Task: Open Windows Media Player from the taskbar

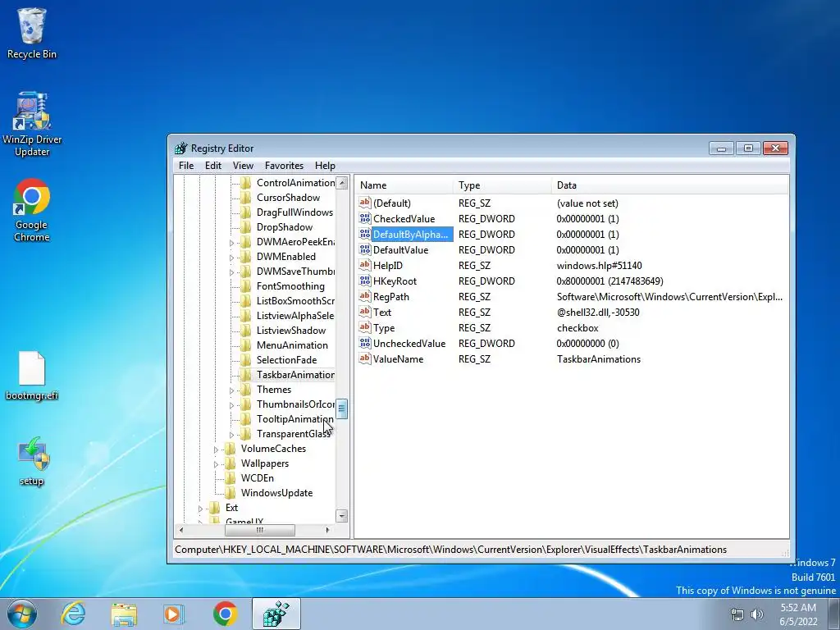Action: 174,614
